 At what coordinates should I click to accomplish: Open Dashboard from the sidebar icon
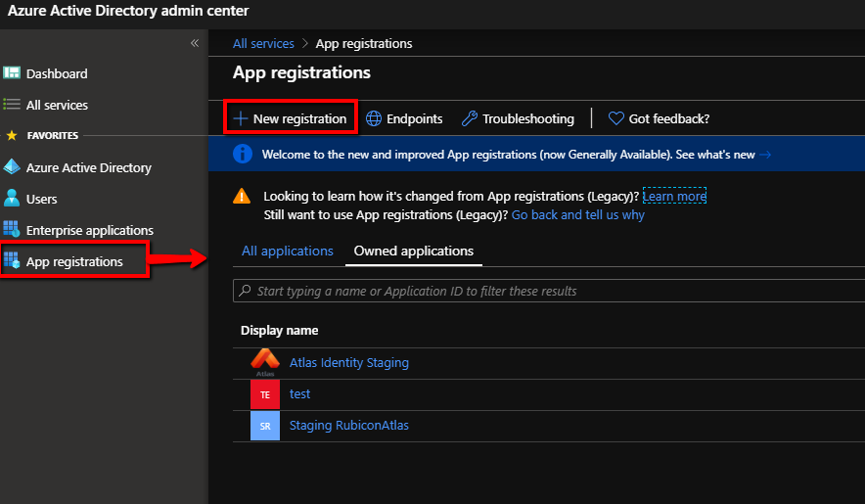pos(12,72)
